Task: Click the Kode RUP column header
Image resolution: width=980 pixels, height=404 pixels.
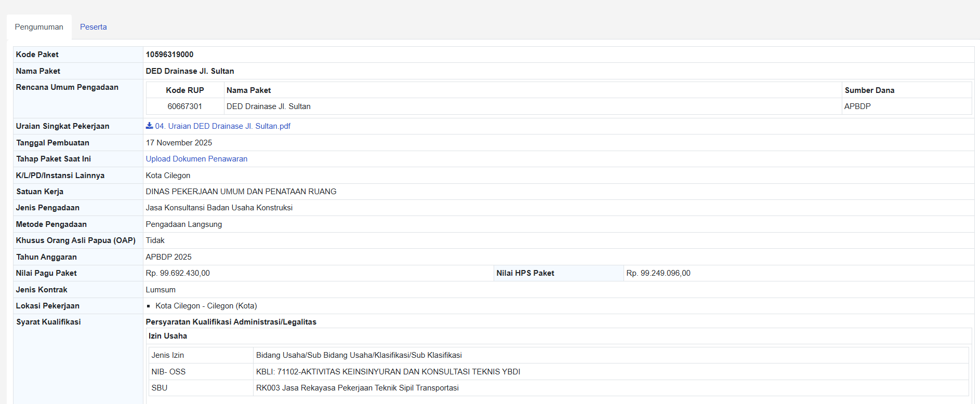Action: 184,90
